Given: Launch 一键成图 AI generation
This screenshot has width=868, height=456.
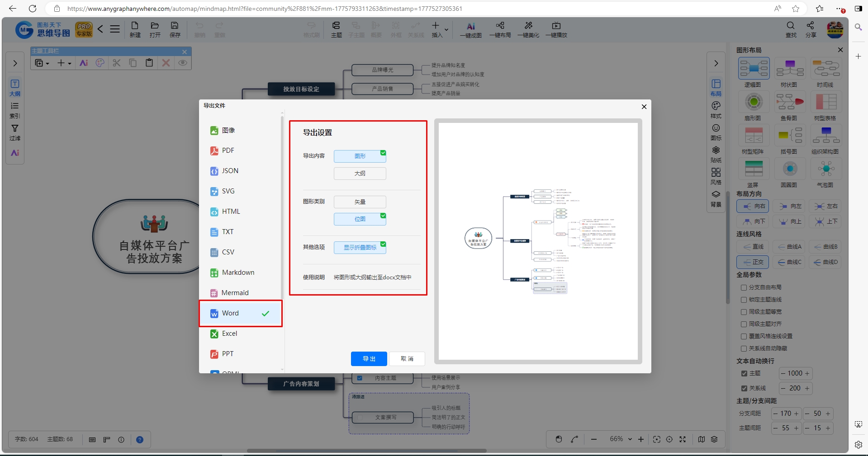Looking at the screenshot, I should (x=470, y=30).
